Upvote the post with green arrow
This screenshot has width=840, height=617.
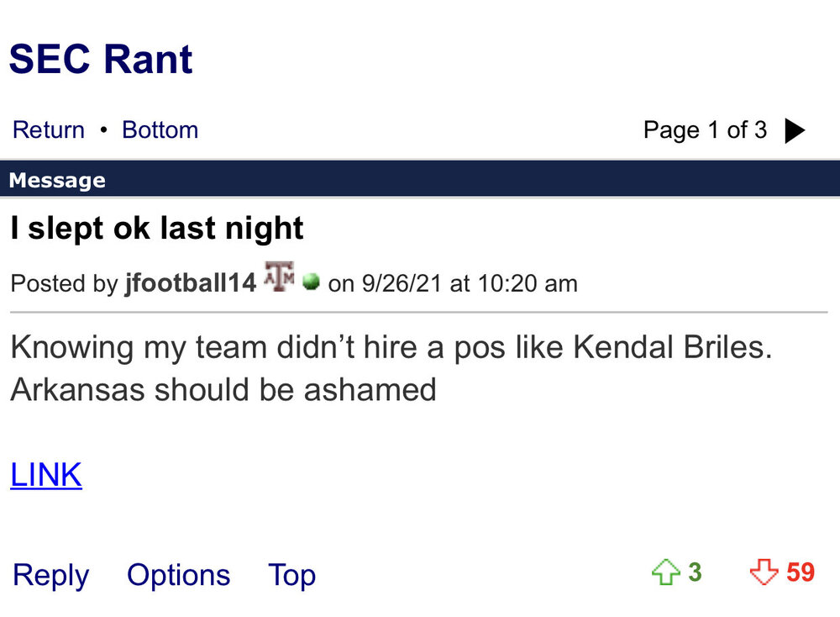coord(664,573)
